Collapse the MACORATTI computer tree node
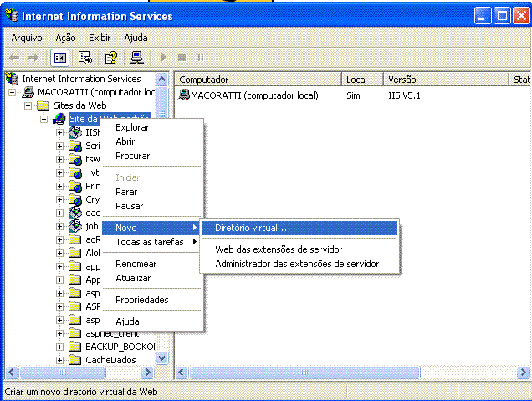532x401 pixels. click(x=13, y=92)
